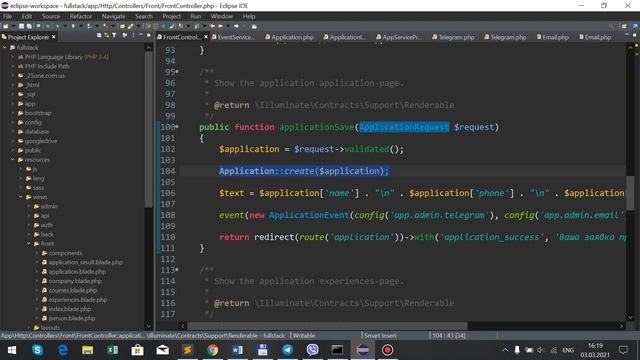Click the ENG language indicator

[x=568, y=350]
